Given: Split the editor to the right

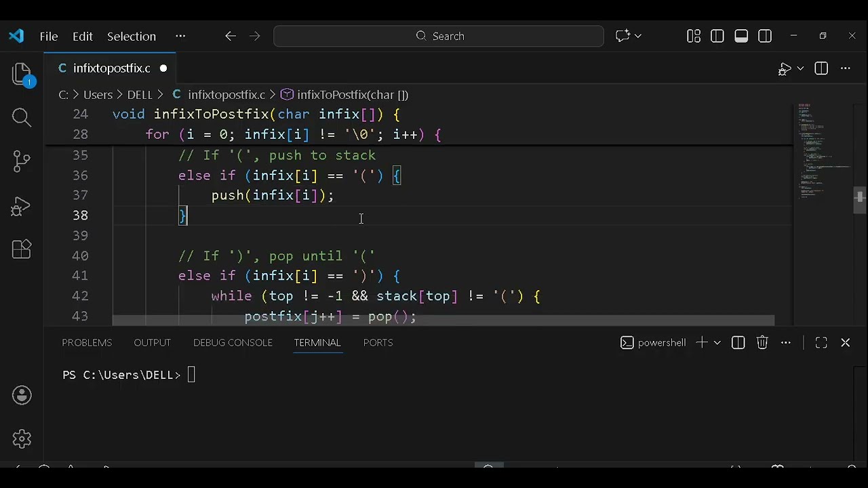Looking at the screenshot, I should pyautogui.click(x=821, y=68).
